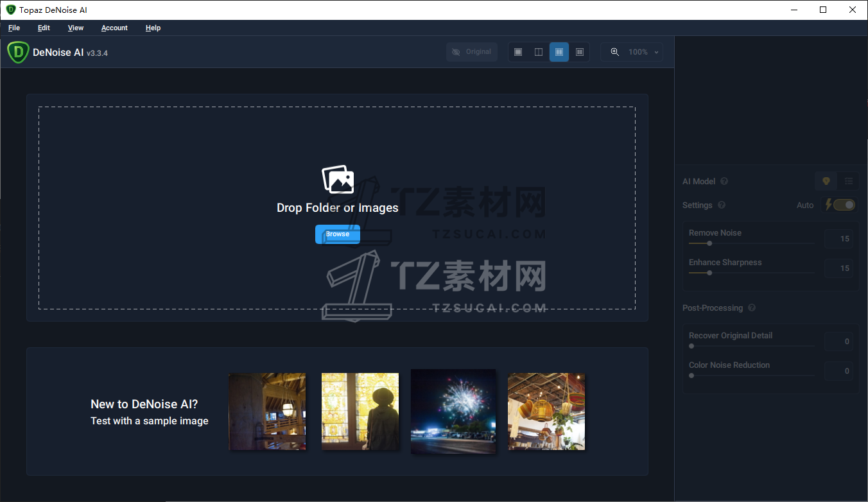The height and width of the screenshot is (502, 868).
Task: Click the Color Noise Reduction value field
Action: (x=839, y=371)
